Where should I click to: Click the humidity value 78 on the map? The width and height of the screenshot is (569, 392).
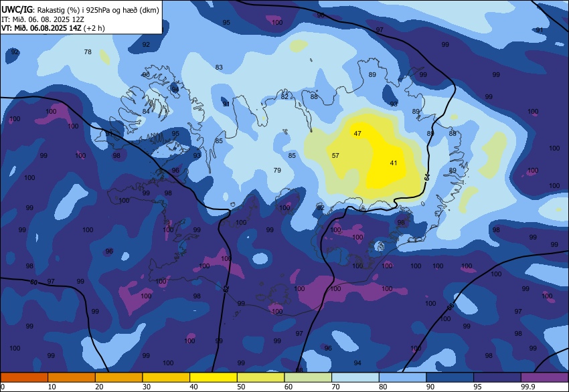pos(88,52)
